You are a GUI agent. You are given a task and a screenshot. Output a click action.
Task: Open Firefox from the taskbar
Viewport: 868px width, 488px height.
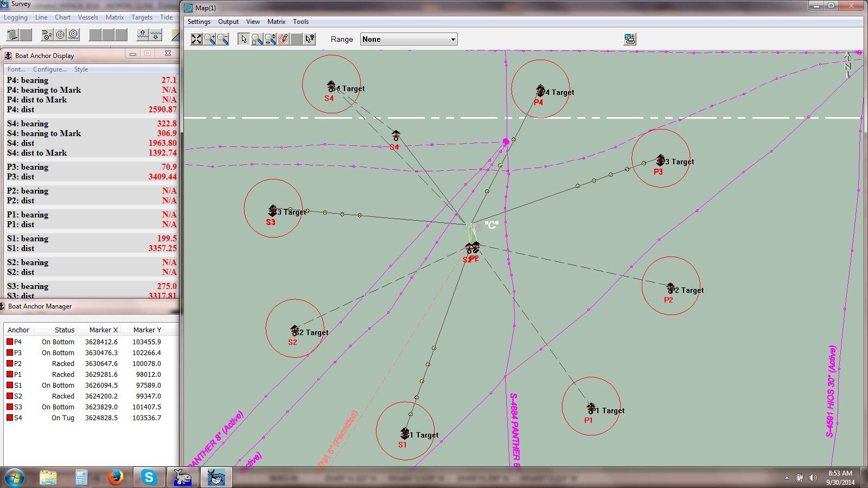[115, 477]
